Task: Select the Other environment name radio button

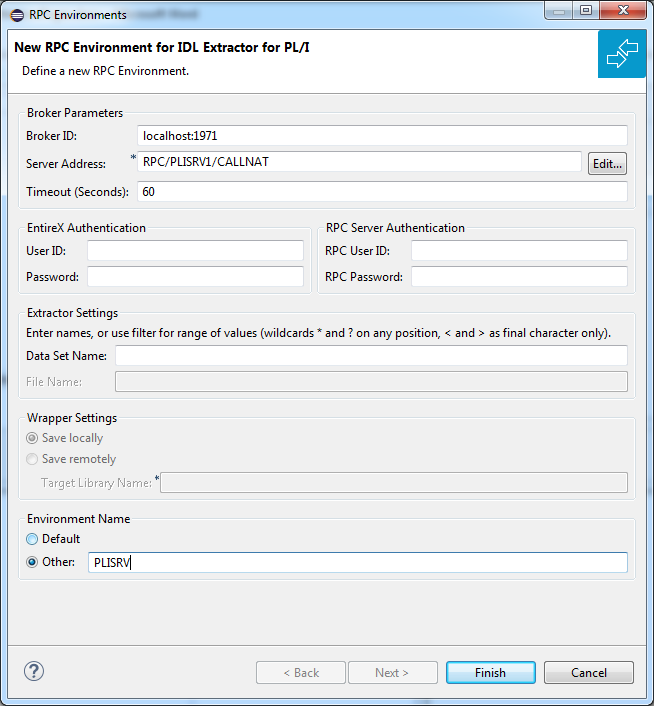Action: tap(32, 562)
